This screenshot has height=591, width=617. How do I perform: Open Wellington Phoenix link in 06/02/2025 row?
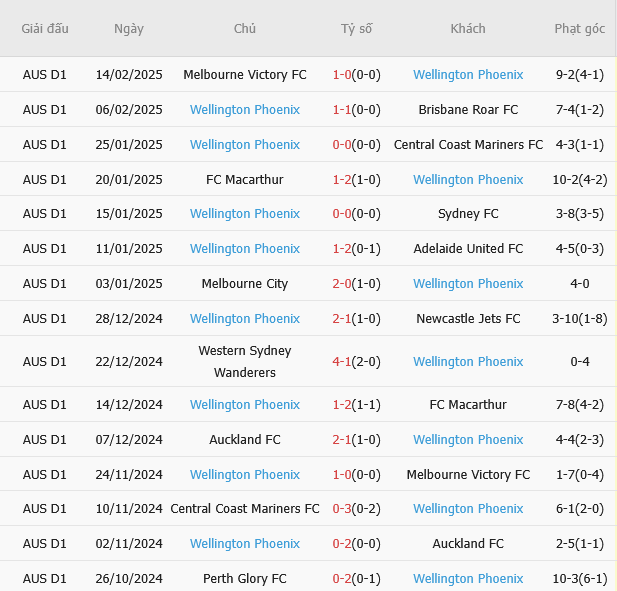pyautogui.click(x=245, y=110)
